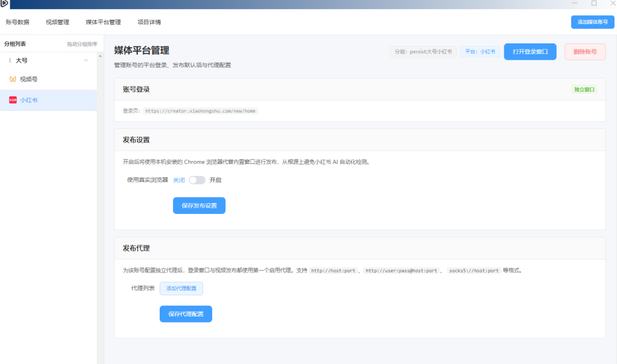
Task: Click the http://user:pass@host:port example
Action: 401,271
